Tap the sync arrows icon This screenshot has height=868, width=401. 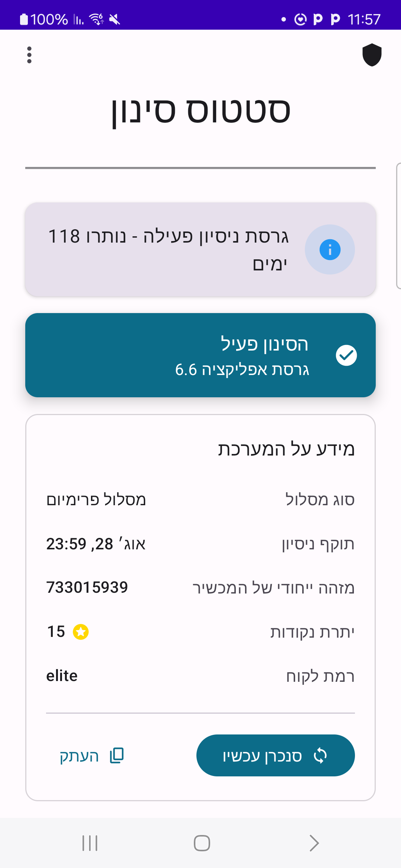click(x=320, y=756)
